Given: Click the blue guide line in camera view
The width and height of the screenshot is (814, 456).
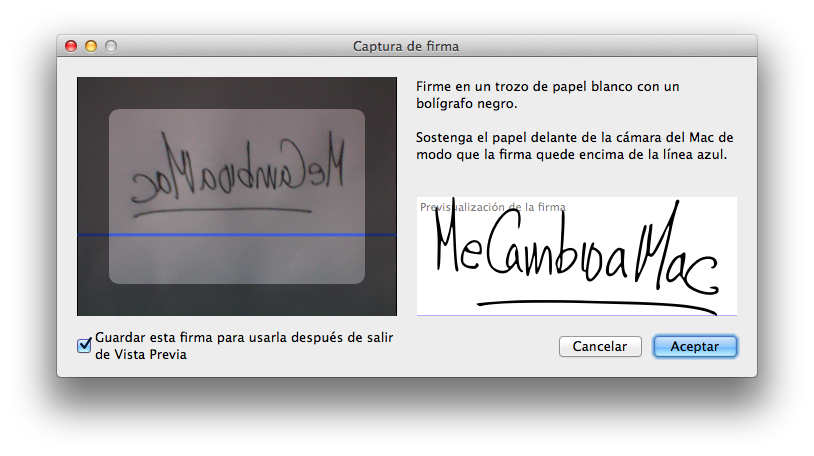Looking at the screenshot, I should pyautogui.click(x=237, y=235).
